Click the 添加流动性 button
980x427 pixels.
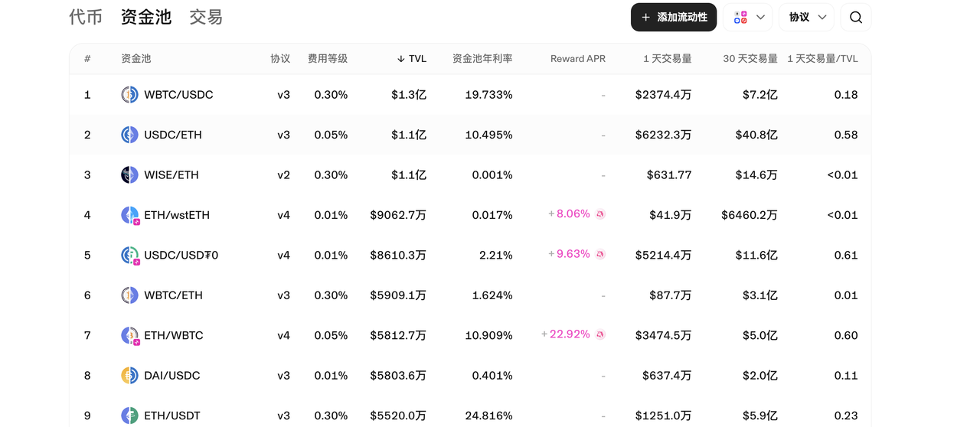tap(674, 17)
